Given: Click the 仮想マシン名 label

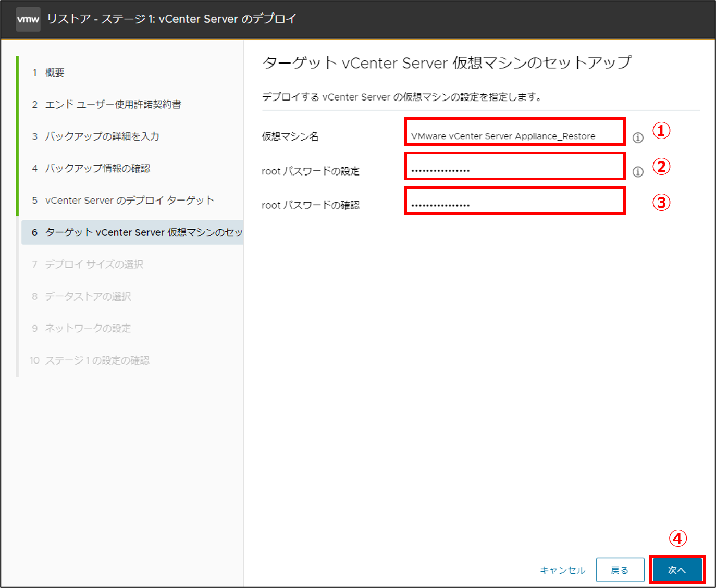Looking at the screenshot, I should pos(290,136).
